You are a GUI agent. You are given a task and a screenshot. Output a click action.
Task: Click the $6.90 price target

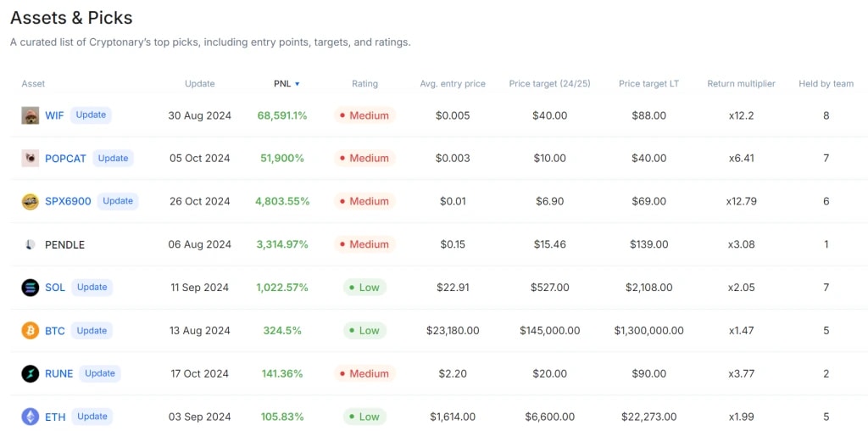point(549,201)
